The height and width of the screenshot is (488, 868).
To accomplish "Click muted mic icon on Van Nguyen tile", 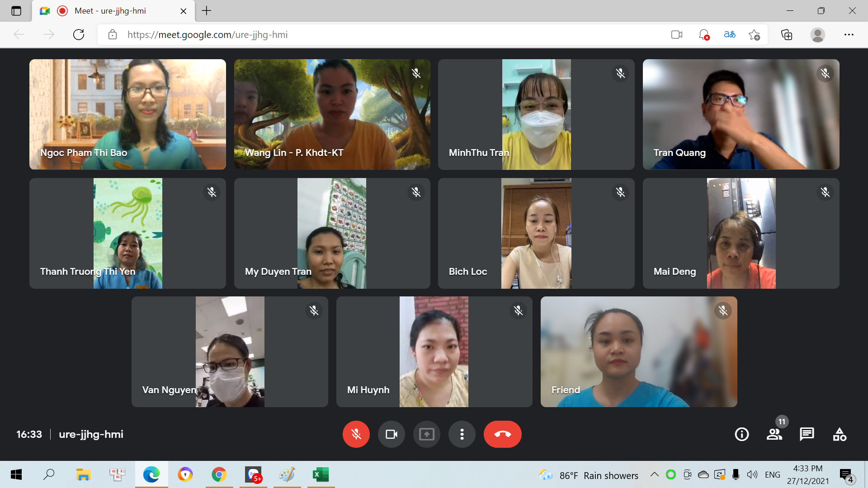I will (x=314, y=310).
